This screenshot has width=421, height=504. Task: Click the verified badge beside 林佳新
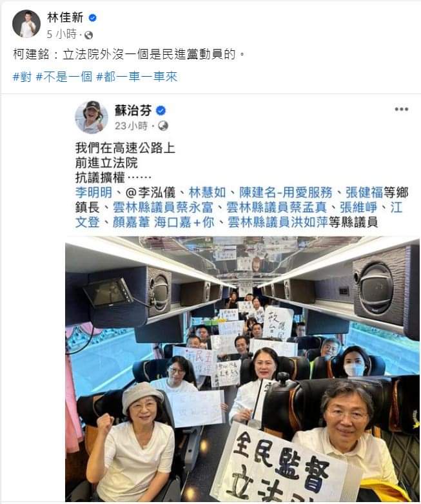click(x=93, y=18)
